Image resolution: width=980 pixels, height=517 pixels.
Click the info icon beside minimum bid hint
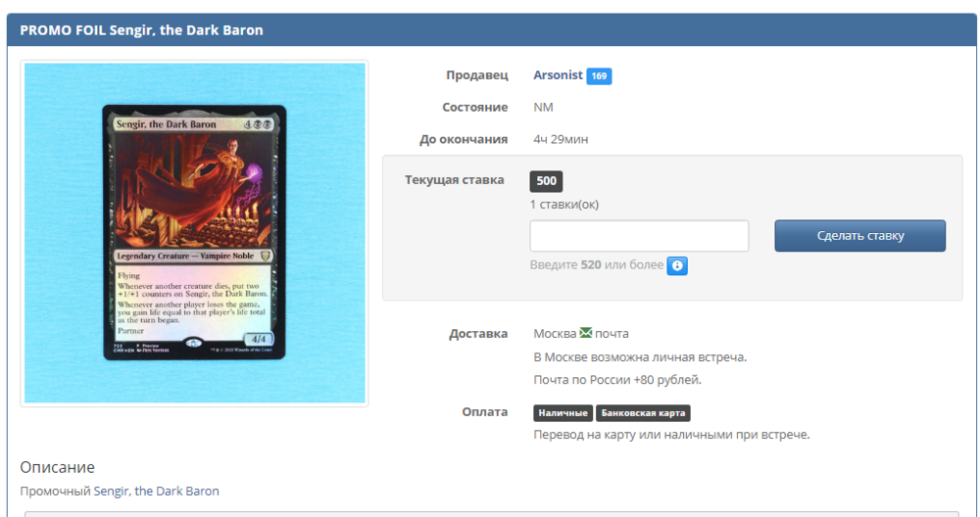coord(677,265)
